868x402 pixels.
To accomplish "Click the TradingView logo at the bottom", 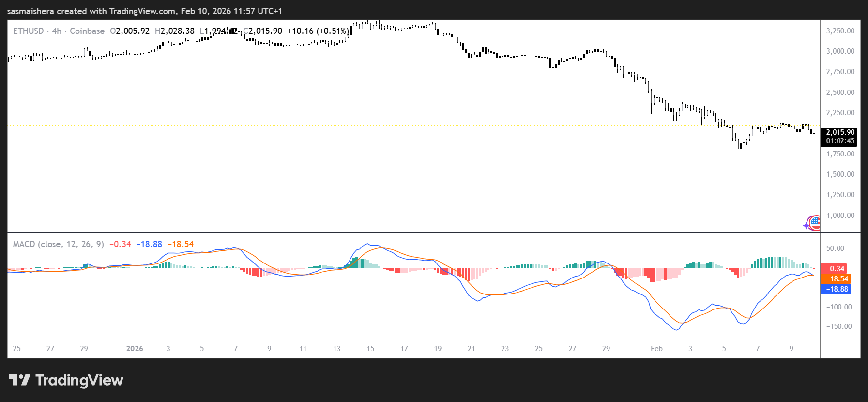I will (66, 380).
